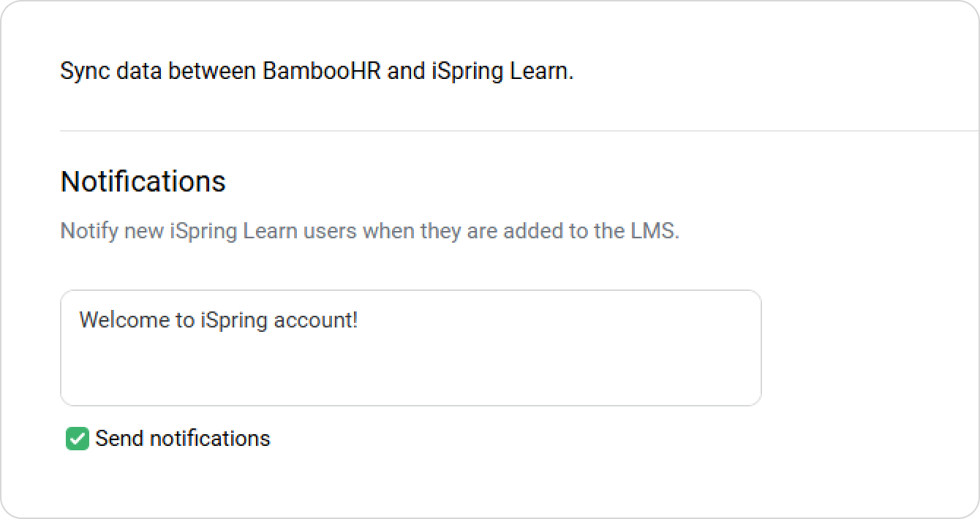Click the 'Send notifications' label text
The width and height of the screenshot is (980, 519).
point(182,439)
